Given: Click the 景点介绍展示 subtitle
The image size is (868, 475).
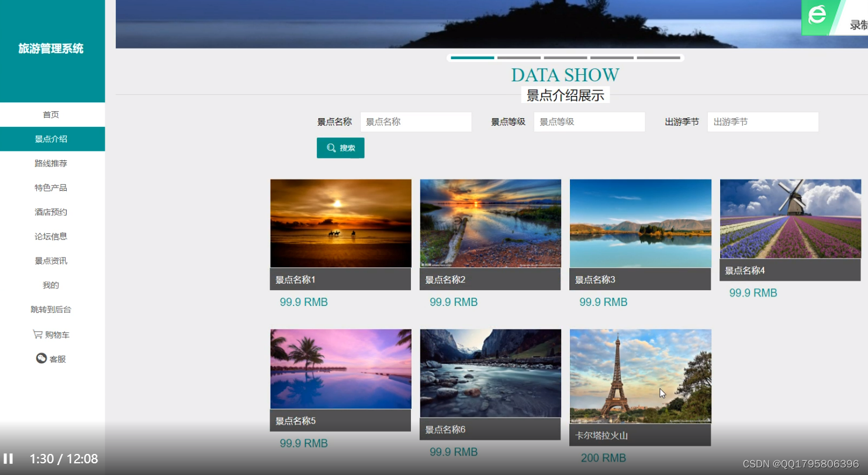Looking at the screenshot, I should [x=565, y=95].
